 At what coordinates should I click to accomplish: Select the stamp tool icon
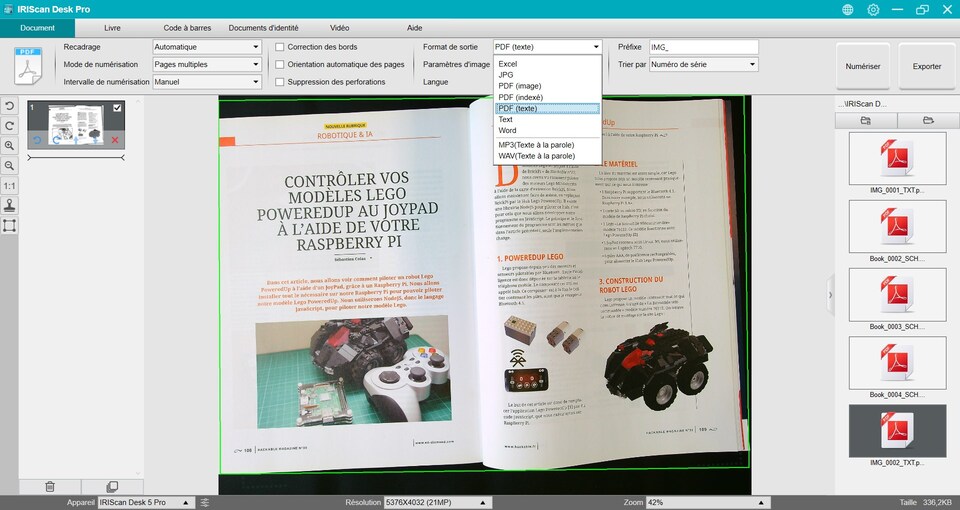pos(9,206)
